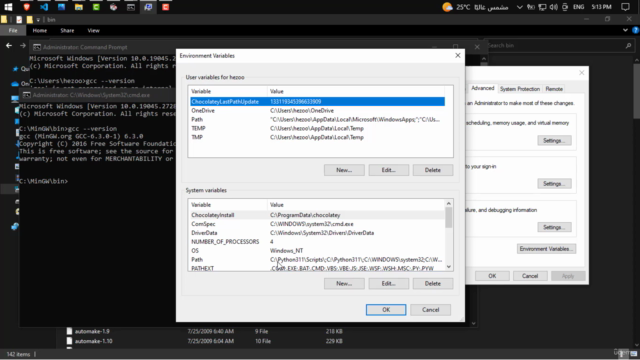Open the File Explorer taskbar icon
The image size is (640, 360).
click(x=79, y=7)
